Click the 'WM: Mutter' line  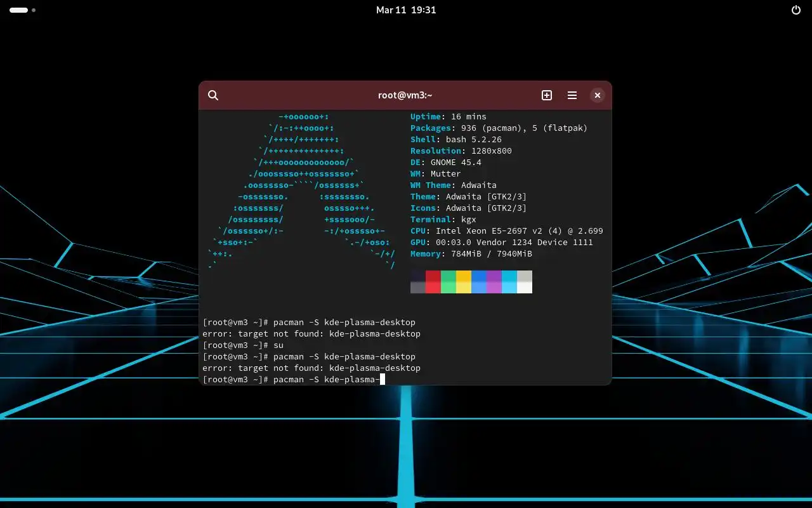pos(436,174)
